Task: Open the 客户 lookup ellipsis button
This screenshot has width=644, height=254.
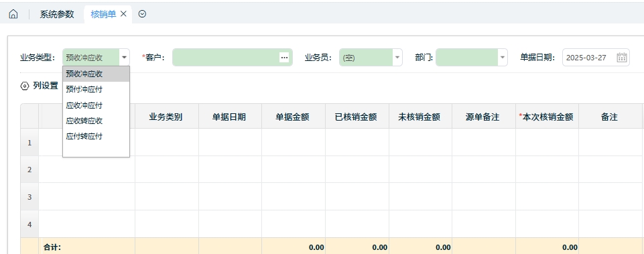Action: click(284, 58)
